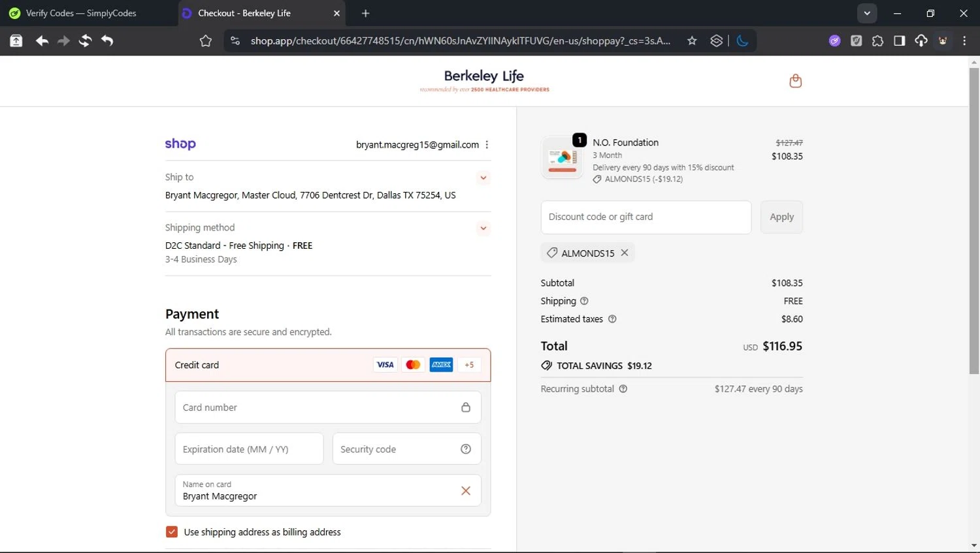Open the extensions puzzle piece icon
Screen dimensions: 980x553
pyautogui.click(x=877, y=41)
